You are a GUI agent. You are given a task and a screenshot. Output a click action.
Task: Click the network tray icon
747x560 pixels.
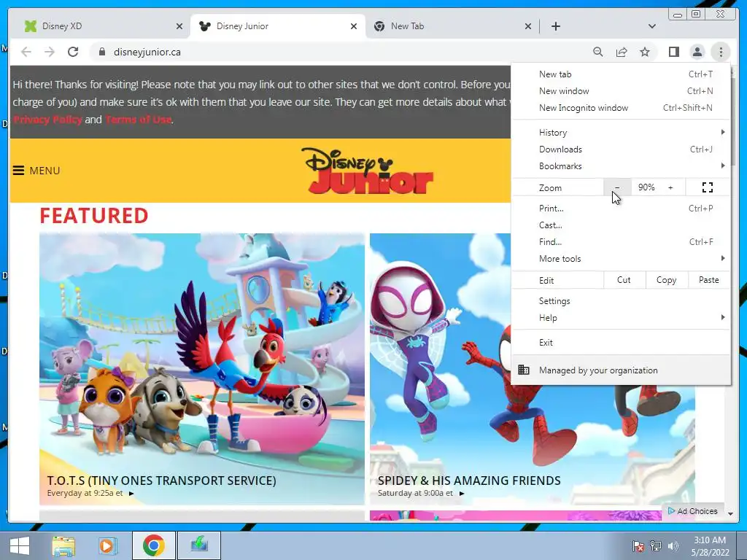tap(656, 546)
